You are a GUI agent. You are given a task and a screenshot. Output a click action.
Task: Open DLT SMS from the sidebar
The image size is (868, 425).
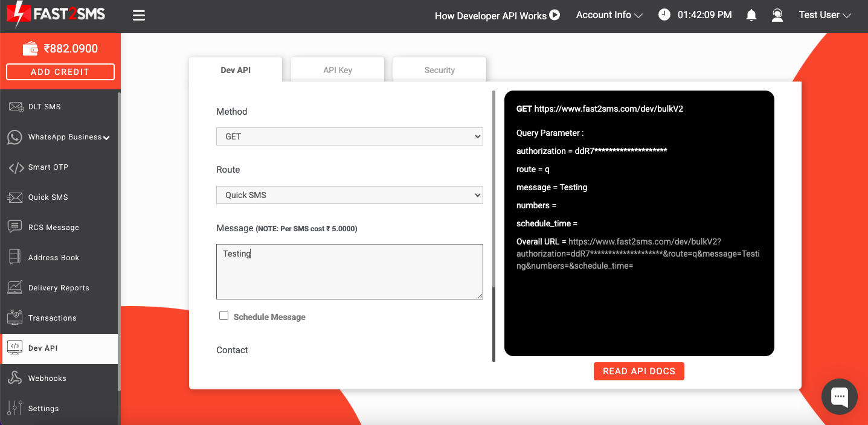pyautogui.click(x=44, y=107)
